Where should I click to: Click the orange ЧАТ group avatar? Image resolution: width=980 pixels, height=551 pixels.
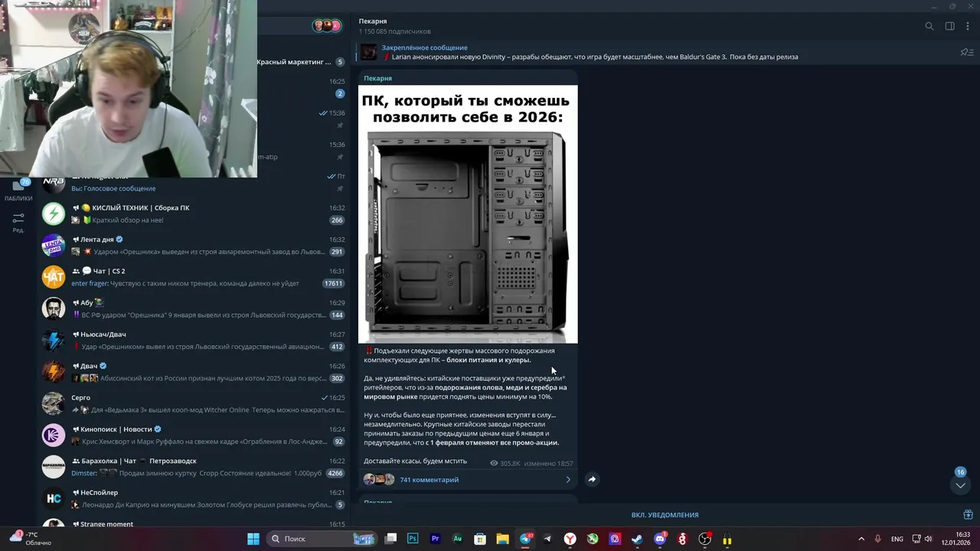[x=54, y=277]
